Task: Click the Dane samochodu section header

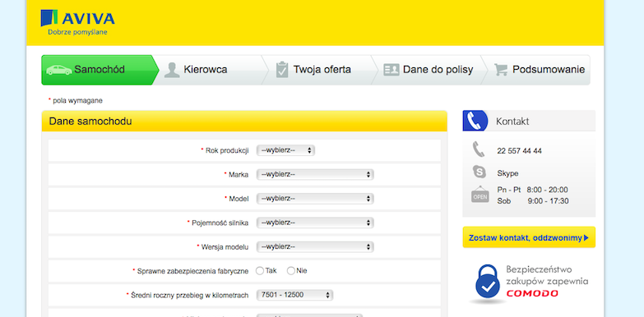Action: 244,121
